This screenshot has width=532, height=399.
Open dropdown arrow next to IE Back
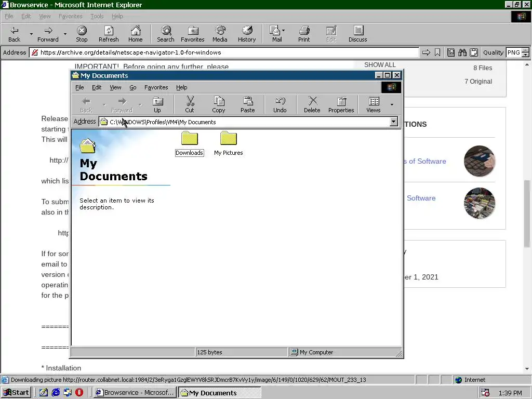pos(31,34)
